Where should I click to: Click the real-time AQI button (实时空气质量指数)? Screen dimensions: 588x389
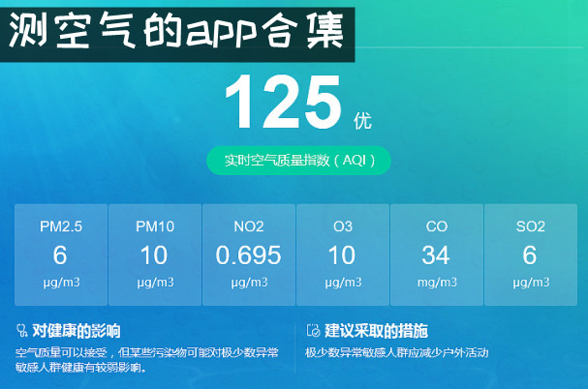[x=298, y=161]
